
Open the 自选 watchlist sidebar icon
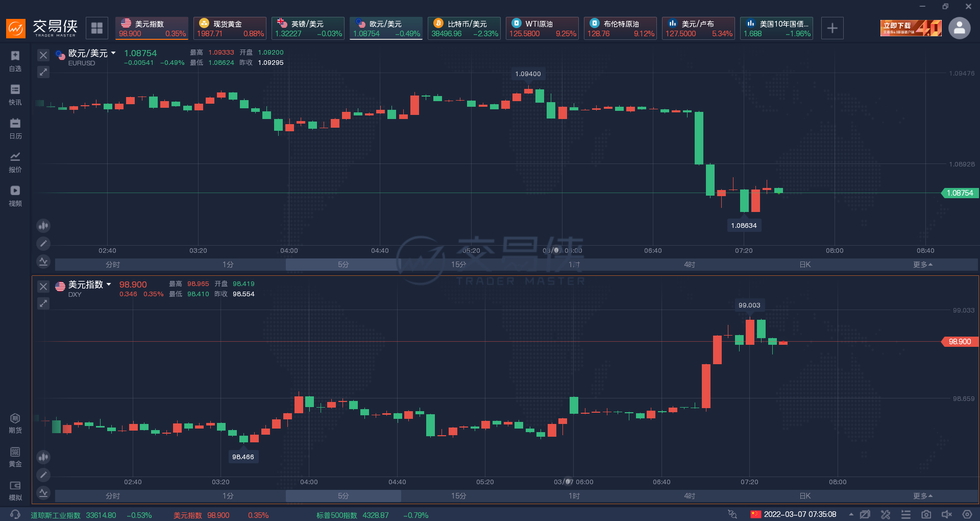(15, 61)
